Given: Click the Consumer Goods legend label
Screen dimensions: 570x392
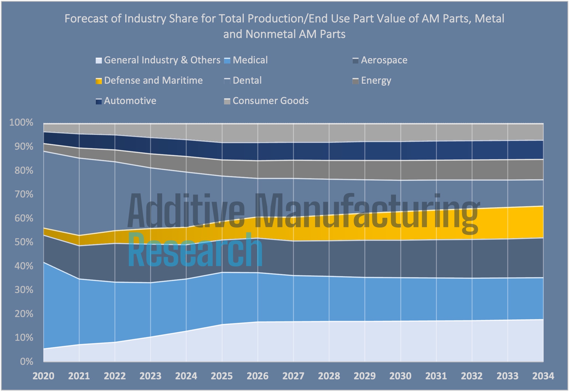Looking at the screenshot, I should coord(270,101).
